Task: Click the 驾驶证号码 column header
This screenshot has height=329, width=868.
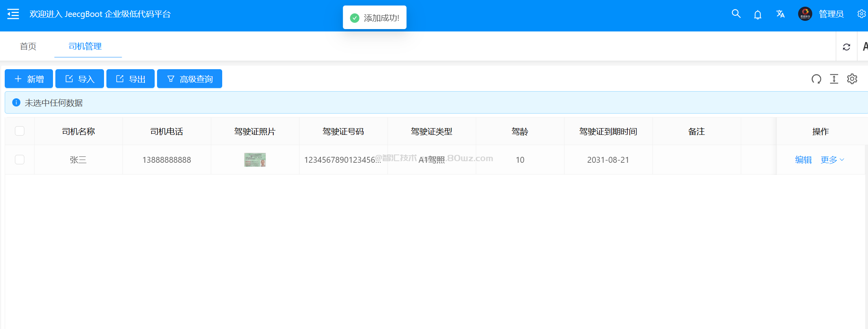Action: pos(344,131)
